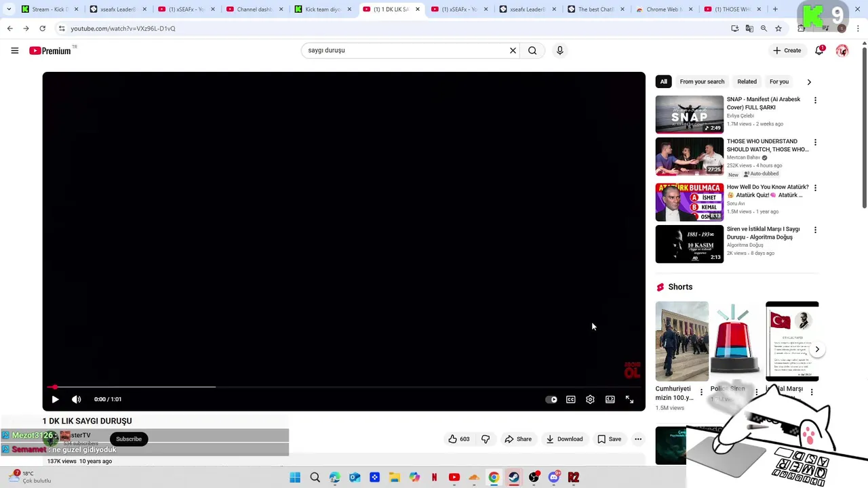Switch to theater mode
Viewport: 868px width, 488px height.
610,399
